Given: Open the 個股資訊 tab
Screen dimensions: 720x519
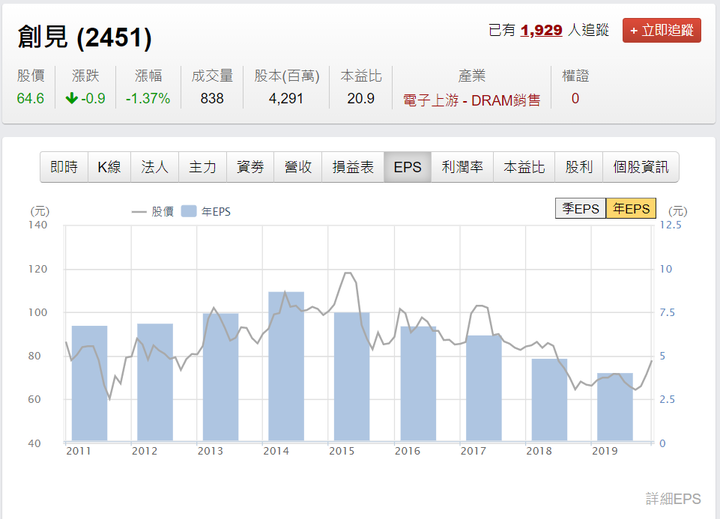Looking at the screenshot, I should click(641, 167).
